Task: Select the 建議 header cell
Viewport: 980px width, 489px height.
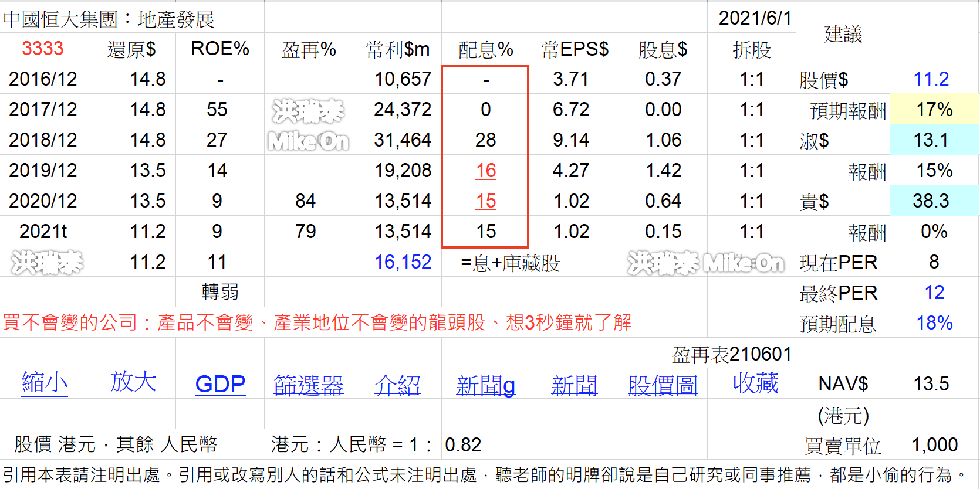Action: [843, 34]
